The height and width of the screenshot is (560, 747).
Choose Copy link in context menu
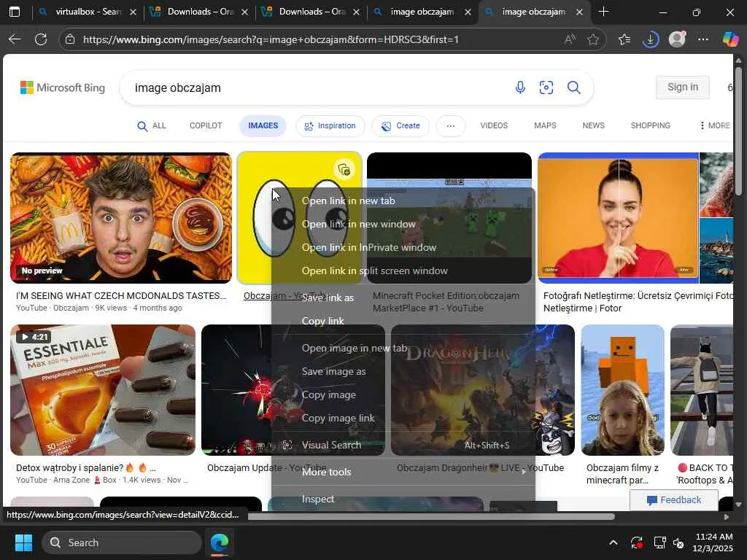pyautogui.click(x=403, y=322)
